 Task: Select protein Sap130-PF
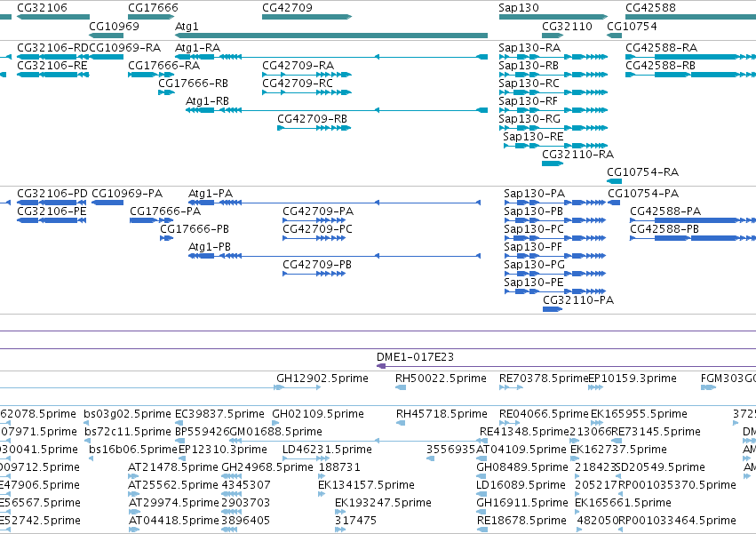pos(554,256)
